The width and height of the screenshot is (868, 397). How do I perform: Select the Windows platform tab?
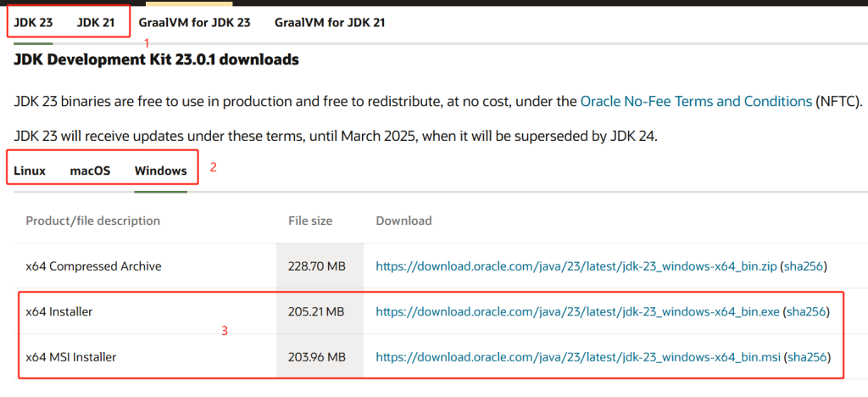point(160,171)
